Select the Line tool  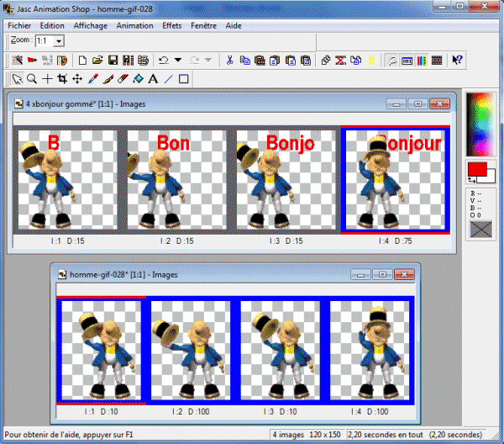coord(169,79)
